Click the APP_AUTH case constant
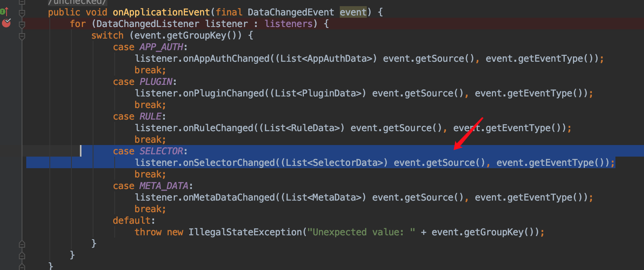Screen dimensions: 644x270 [x=161, y=47]
